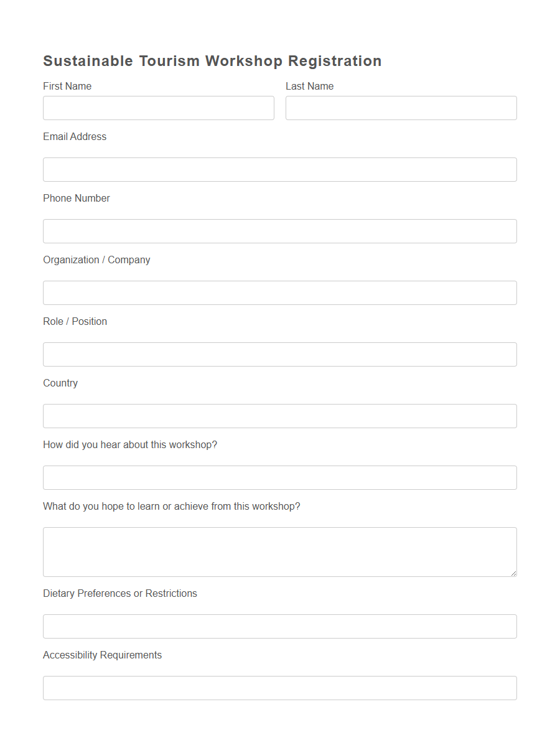The width and height of the screenshot is (560, 740).
Task: Click the 'What do you hope to learn' label
Action: click(x=172, y=506)
